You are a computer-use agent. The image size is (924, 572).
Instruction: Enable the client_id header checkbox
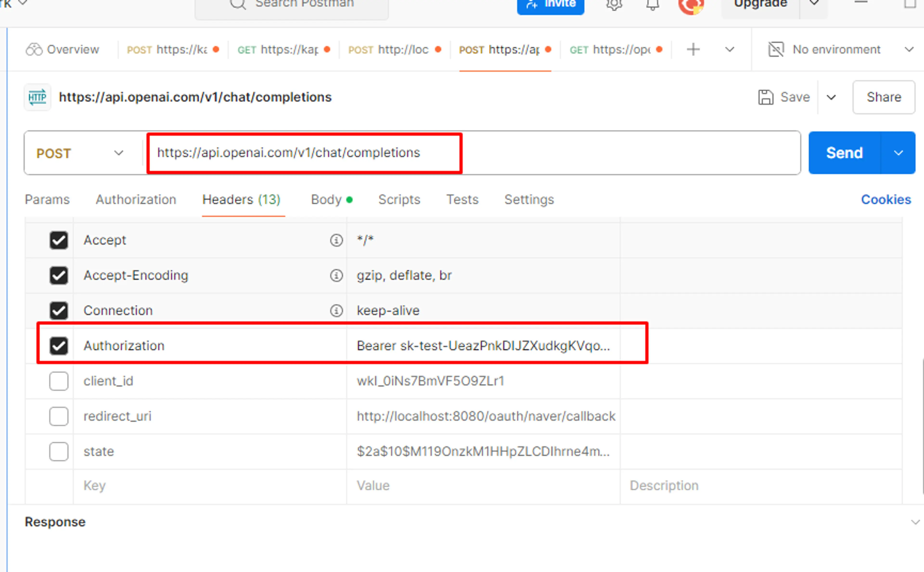[58, 381]
